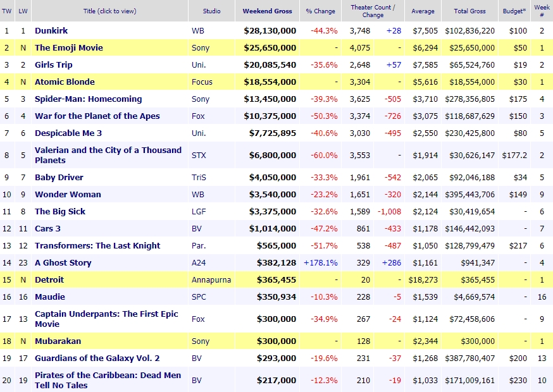This screenshot has width=553, height=392.
Task: Select War for the Planet -50.3% change
Action: pos(324,116)
